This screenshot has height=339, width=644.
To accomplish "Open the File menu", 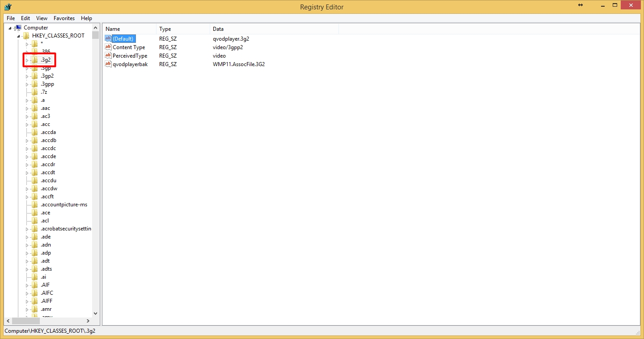I will click(11, 18).
